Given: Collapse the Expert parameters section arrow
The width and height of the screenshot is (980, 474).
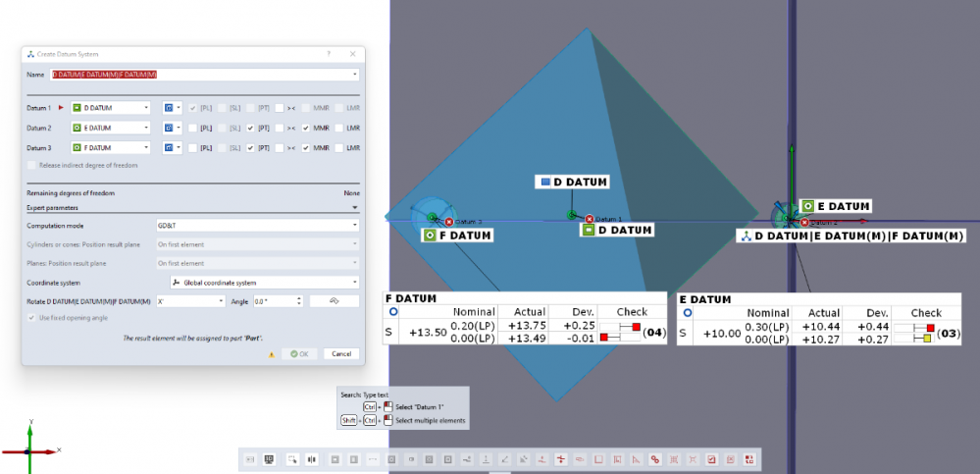Looking at the screenshot, I should click(355, 207).
